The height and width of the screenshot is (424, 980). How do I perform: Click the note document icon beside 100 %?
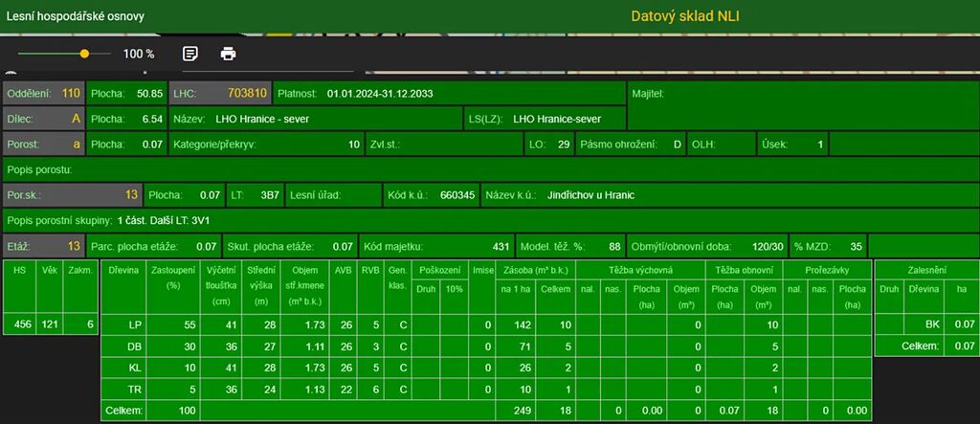(190, 54)
